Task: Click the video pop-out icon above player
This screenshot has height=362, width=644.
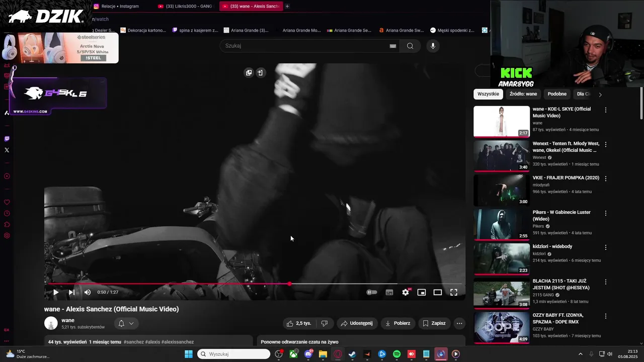Action: (249, 73)
